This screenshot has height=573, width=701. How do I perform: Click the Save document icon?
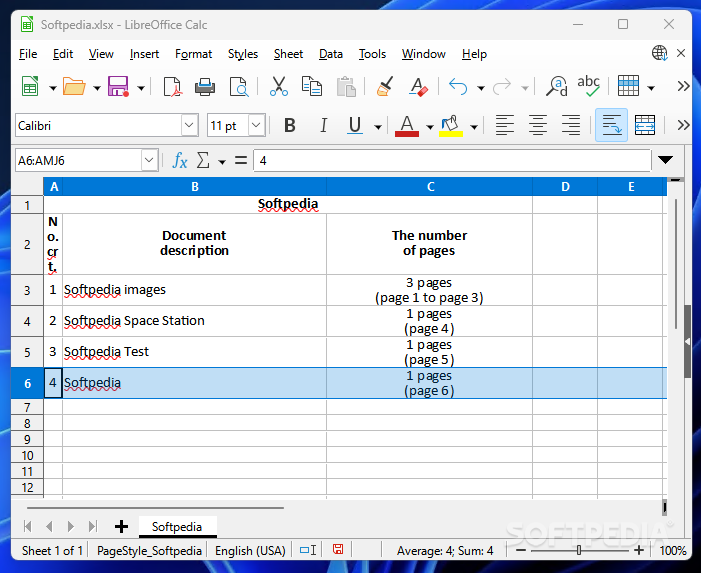pyautogui.click(x=118, y=86)
